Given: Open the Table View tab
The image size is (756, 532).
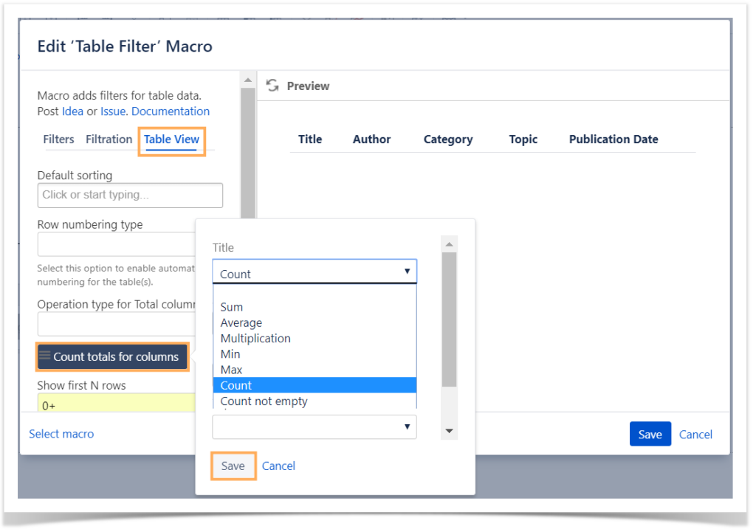Looking at the screenshot, I should tap(171, 139).
